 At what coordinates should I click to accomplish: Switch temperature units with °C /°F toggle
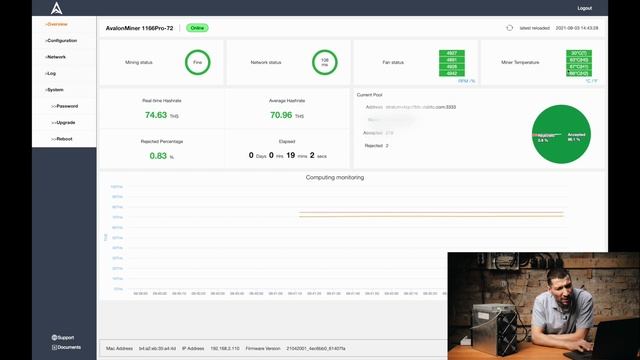coord(591,81)
